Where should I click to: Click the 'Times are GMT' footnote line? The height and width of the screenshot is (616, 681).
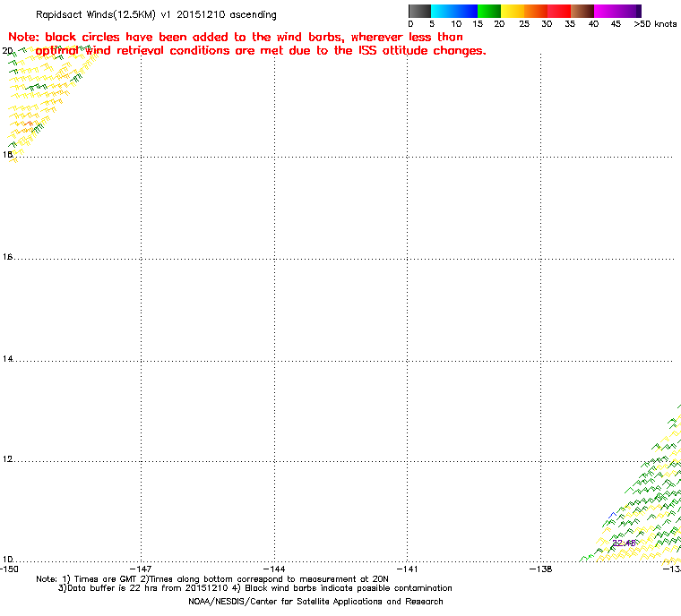click(212, 579)
